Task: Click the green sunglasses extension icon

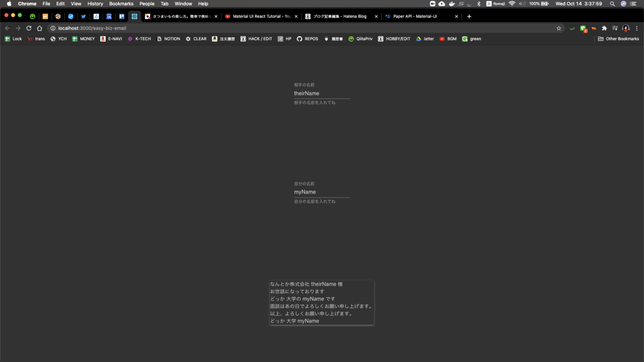Action: click(572, 28)
